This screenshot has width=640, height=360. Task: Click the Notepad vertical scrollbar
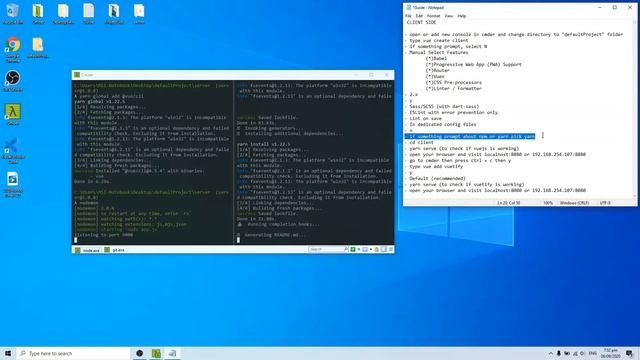[634, 109]
